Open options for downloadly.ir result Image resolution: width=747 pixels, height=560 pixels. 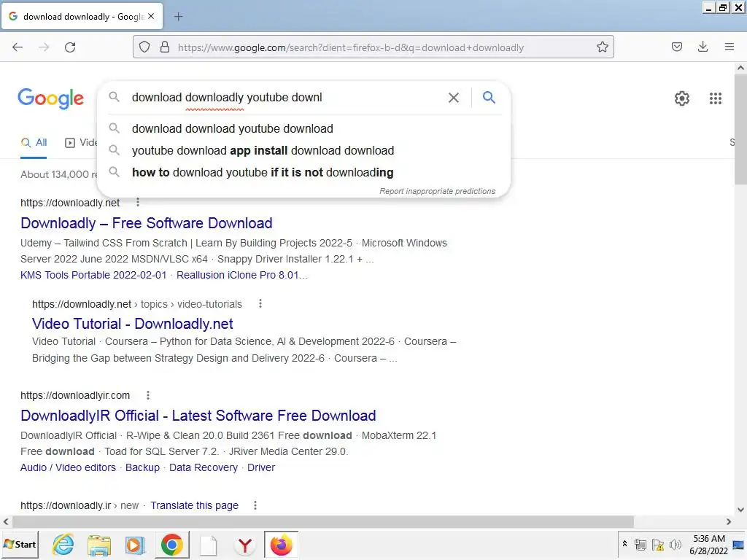click(255, 505)
